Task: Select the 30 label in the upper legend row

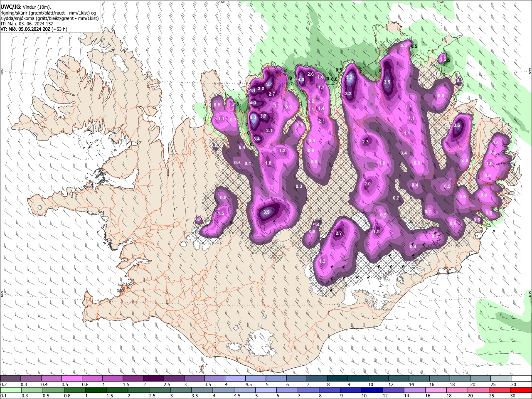Action: (513, 384)
